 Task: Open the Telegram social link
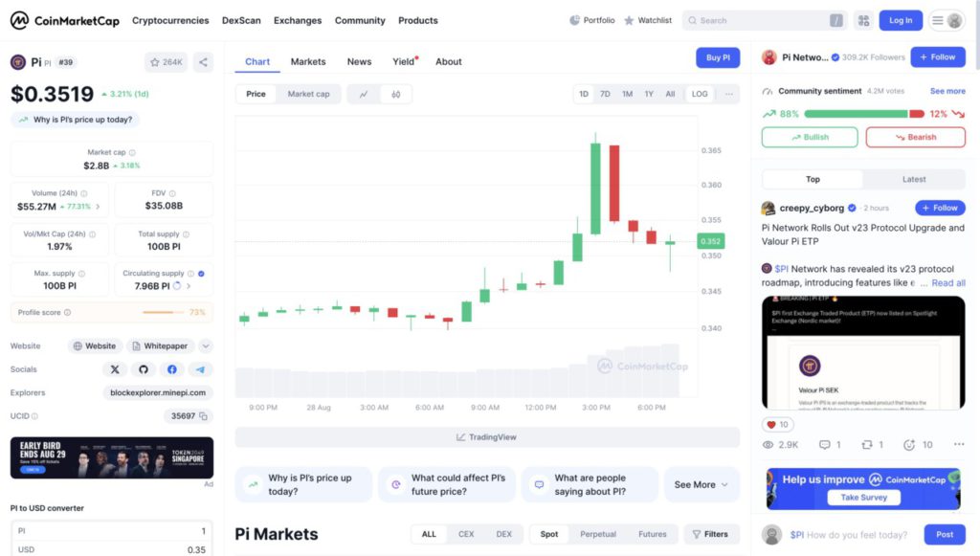pos(200,369)
